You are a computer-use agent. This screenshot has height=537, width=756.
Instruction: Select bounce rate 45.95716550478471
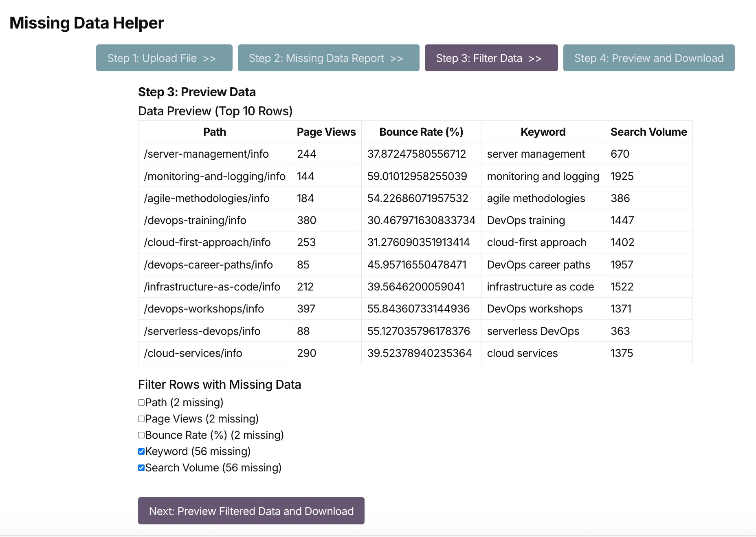click(x=421, y=264)
